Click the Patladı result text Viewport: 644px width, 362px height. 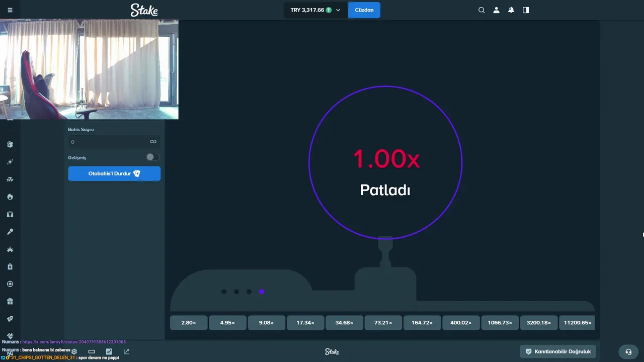(x=385, y=190)
